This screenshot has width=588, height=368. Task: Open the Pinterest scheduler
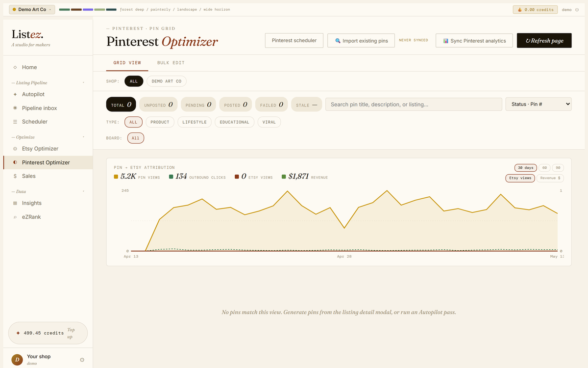point(294,41)
